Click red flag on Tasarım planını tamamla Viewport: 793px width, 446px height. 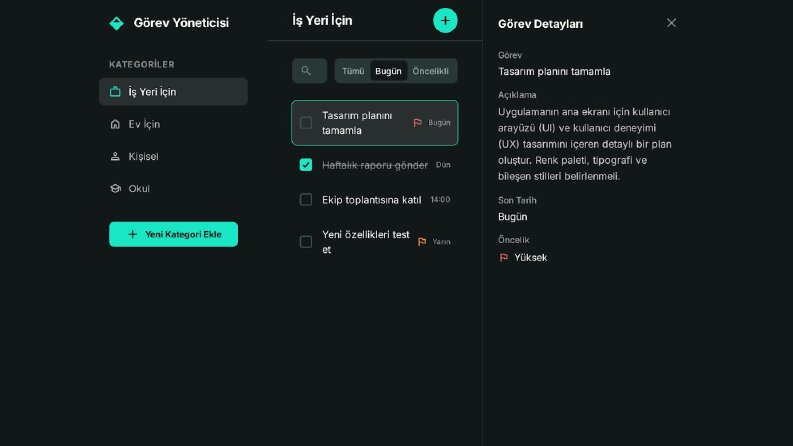point(417,123)
